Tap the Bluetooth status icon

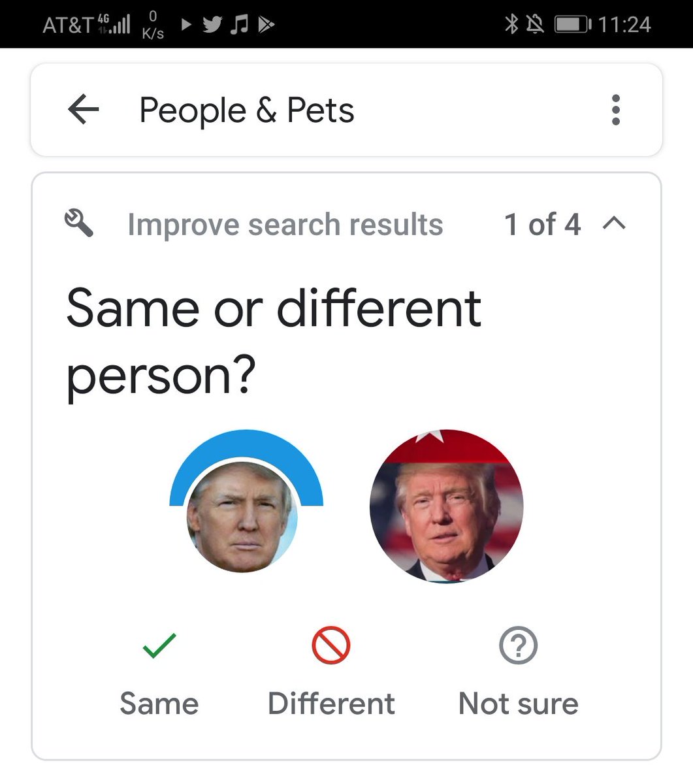coord(511,24)
